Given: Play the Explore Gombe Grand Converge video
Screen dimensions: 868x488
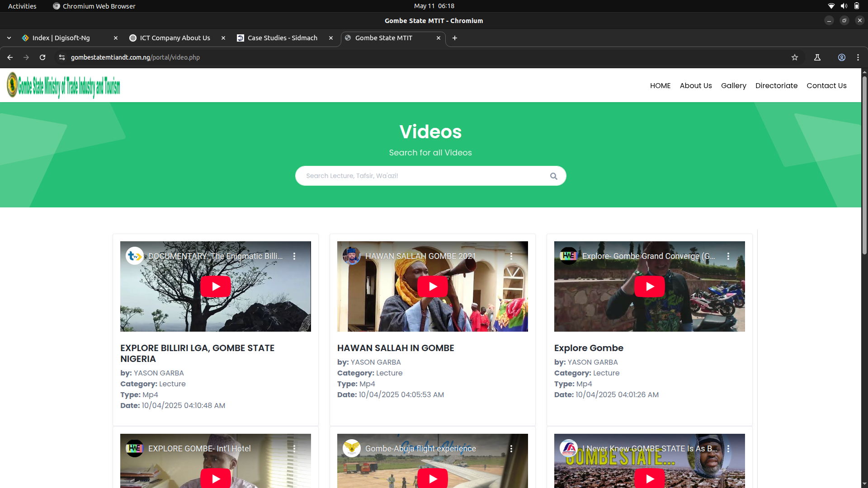Looking at the screenshot, I should pos(650,286).
